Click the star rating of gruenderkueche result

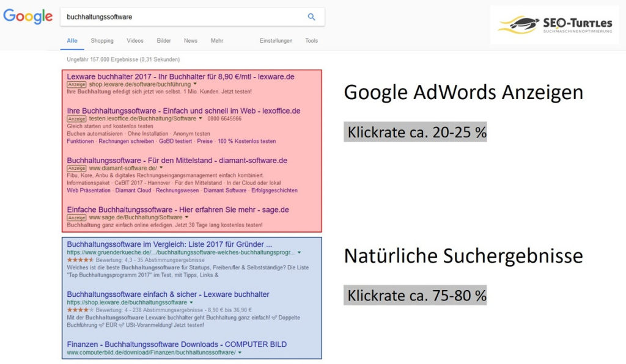coord(80,260)
